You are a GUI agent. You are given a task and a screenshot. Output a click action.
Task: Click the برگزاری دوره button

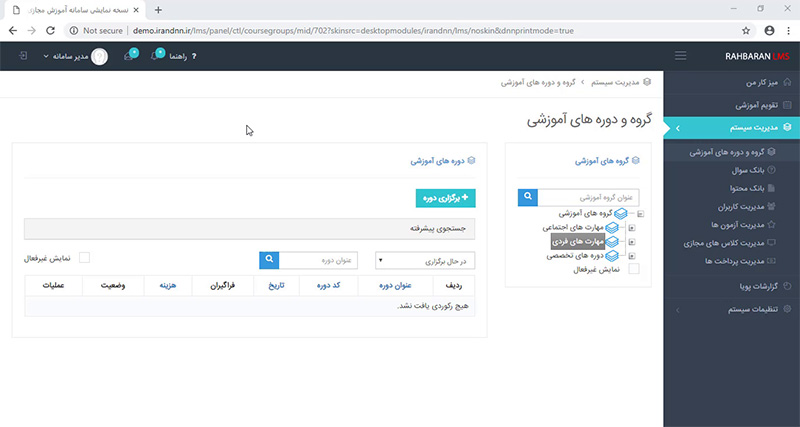[x=445, y=198]
